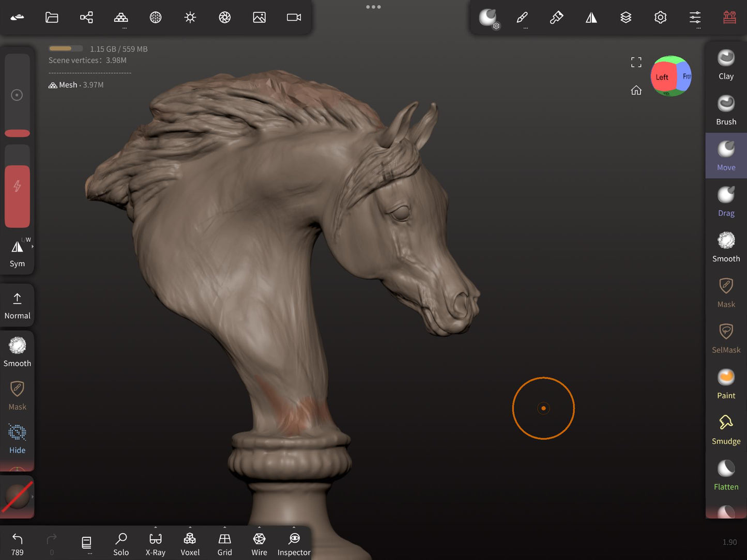
Task: Choose the Smudge tool in right sidebar
Action: click(726, 429)
